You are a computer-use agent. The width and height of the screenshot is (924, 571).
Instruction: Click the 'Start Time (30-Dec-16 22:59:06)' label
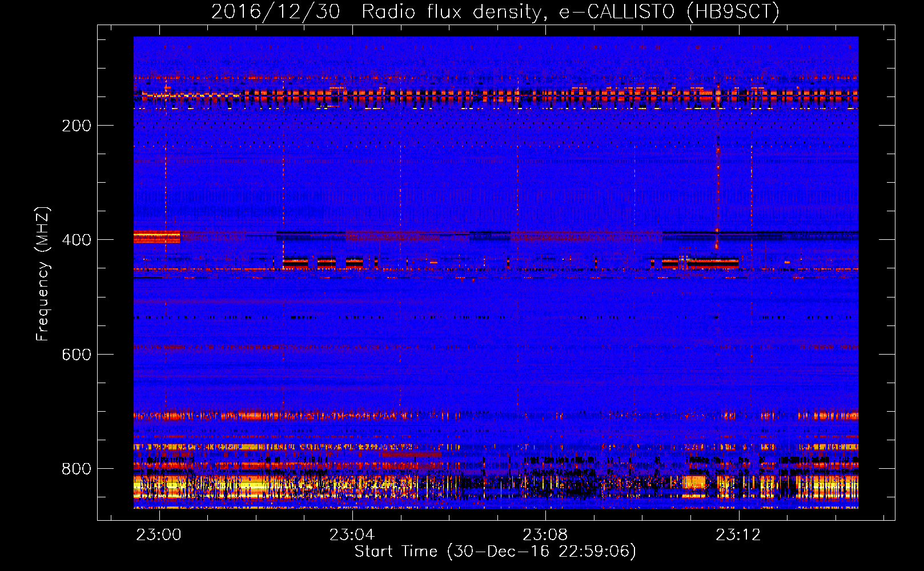coord(495,552)
